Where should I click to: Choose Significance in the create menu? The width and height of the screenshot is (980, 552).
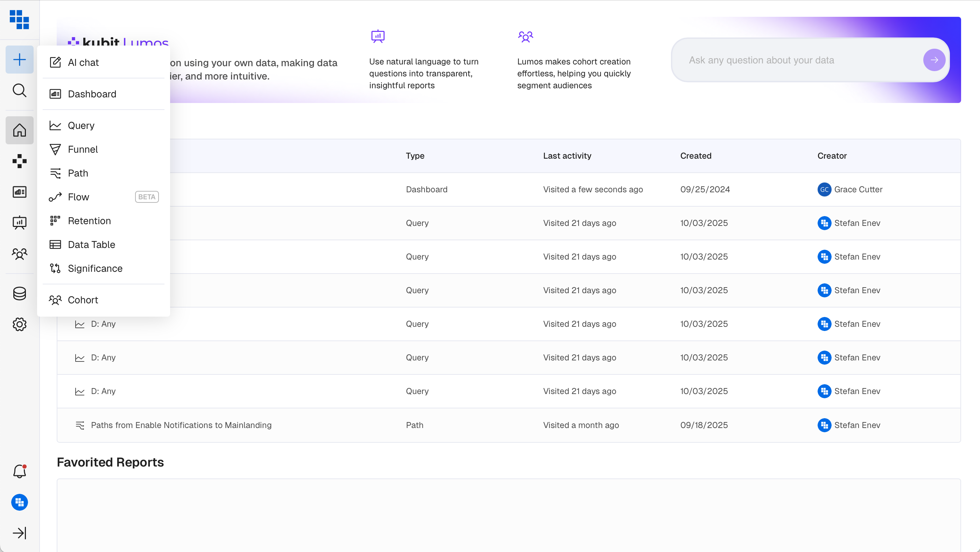click(95, 268)
